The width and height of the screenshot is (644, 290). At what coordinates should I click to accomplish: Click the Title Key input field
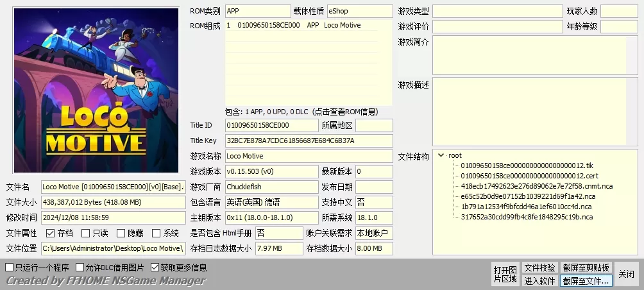coord(309,141)
